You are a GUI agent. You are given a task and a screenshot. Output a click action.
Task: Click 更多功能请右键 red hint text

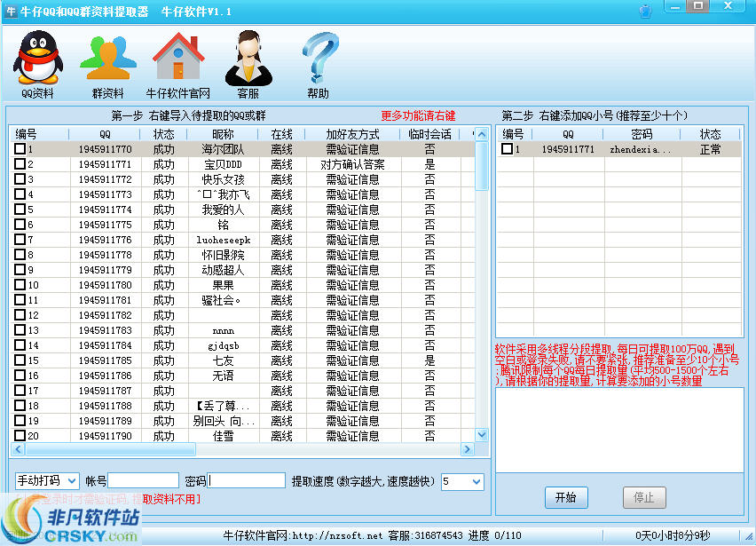click(x=418, y=115)
